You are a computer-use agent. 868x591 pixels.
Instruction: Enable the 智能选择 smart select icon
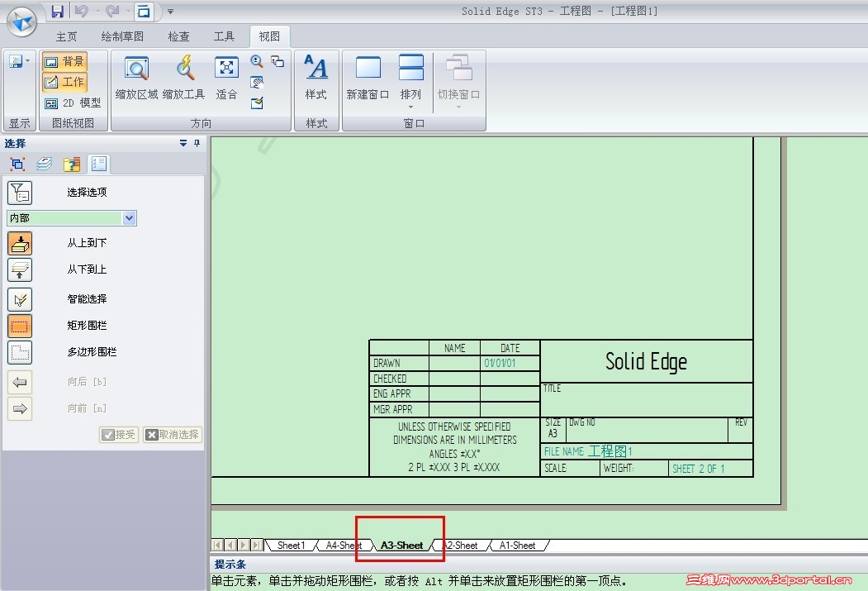pyautogui.click(x=20, y=299)
